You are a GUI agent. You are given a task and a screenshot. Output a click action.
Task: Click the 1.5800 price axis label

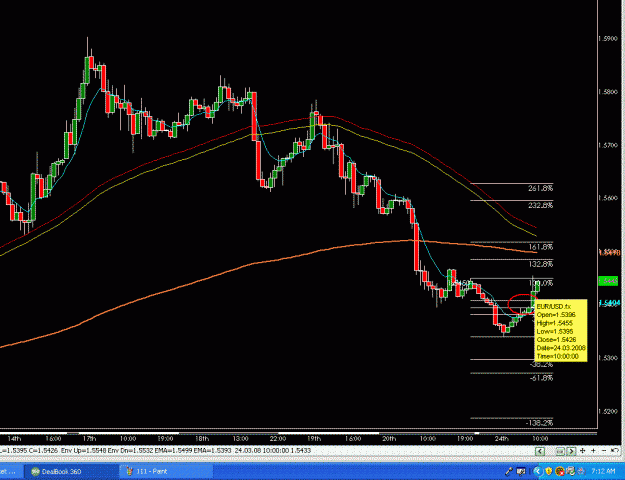point(609,92)
